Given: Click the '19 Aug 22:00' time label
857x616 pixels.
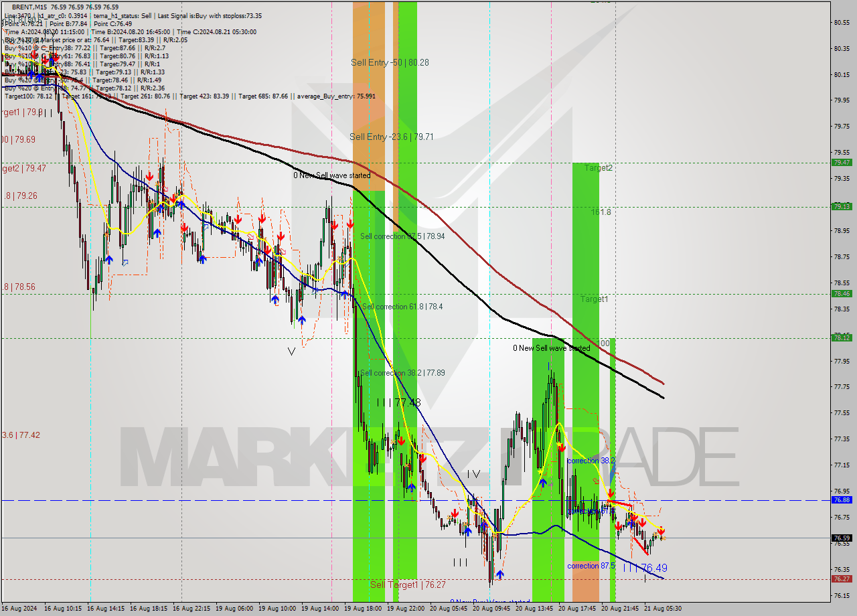Looking at the screenshot, I should 407,609.
